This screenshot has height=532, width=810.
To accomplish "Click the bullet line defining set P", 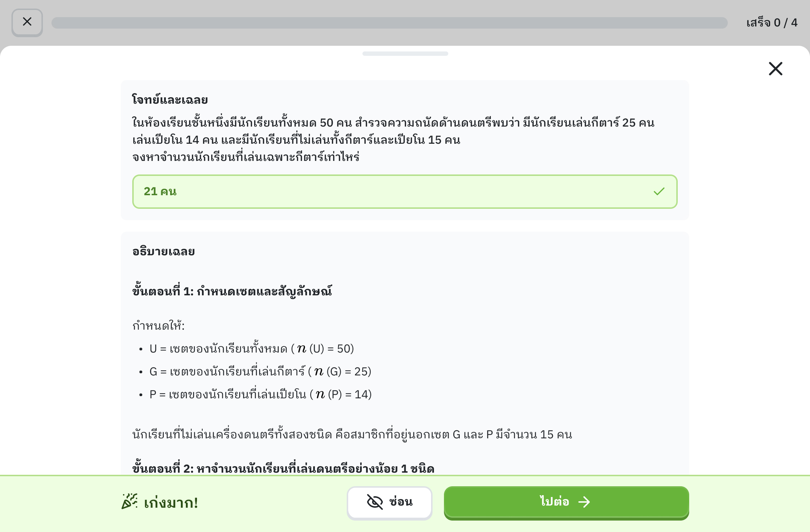I will pyautogui.click(x=260, y=394).
